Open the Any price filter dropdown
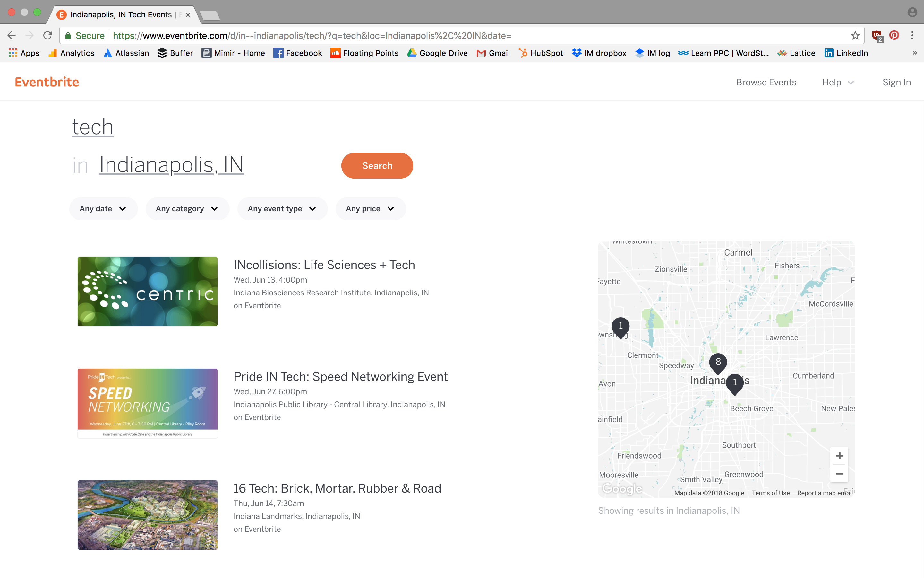This screenshot has height=578, width=924. coord(370,209)
